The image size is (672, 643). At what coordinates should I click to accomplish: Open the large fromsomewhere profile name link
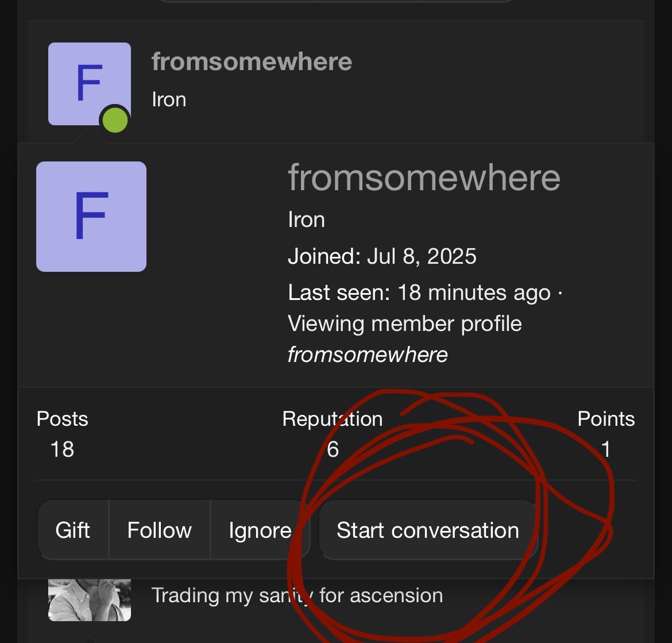pyautogui.click(x=424, y=178)
